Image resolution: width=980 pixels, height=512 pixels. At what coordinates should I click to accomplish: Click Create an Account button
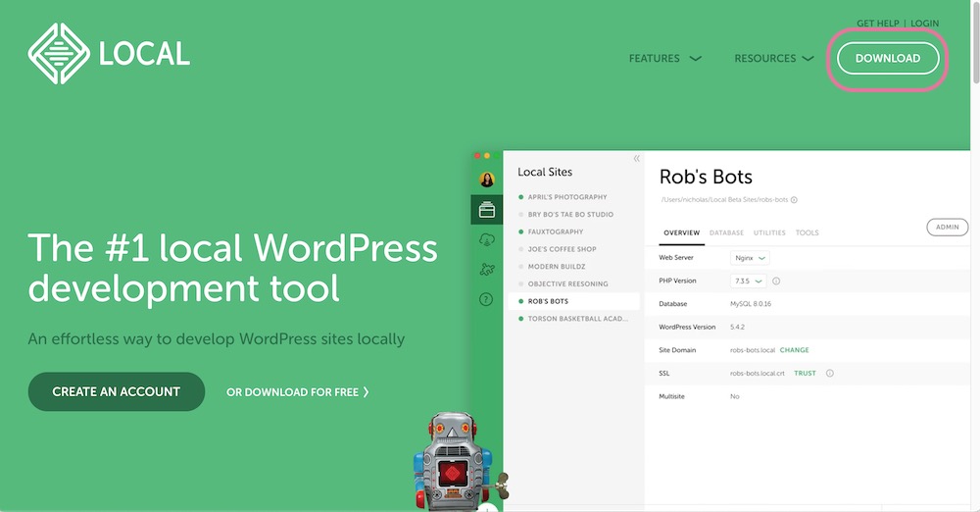point(117,391)
